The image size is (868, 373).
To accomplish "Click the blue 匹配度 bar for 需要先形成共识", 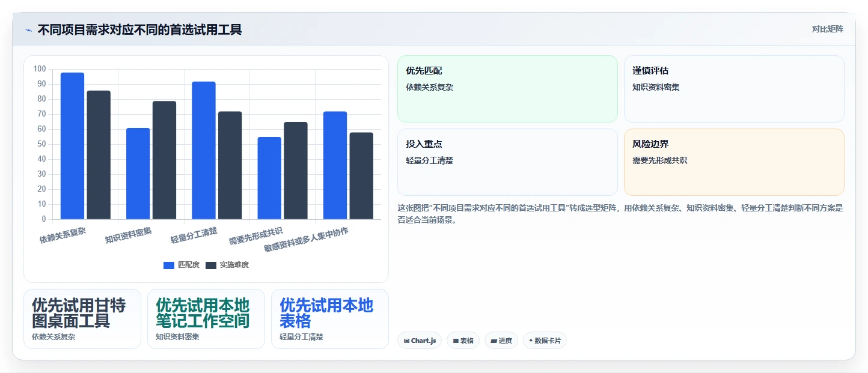I will (x=269, y=178).
